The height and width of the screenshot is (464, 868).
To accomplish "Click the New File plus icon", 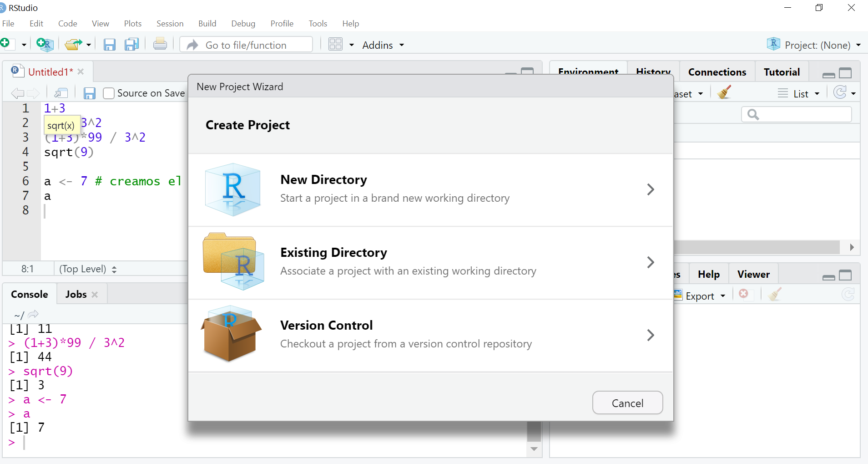I will coord(5,44).
